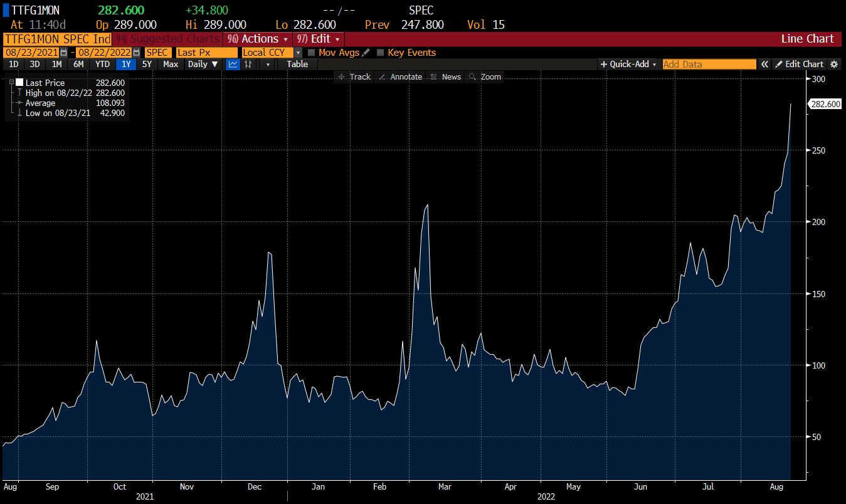This screenshot has height=504, width=846.
Task: Open the Edit menu
Action: 319,39
